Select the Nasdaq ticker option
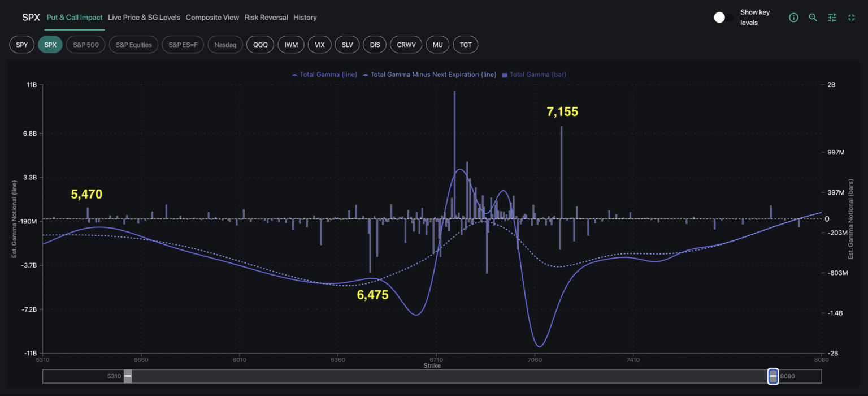Viewport: 868px width, 396px height. (225, 44)
